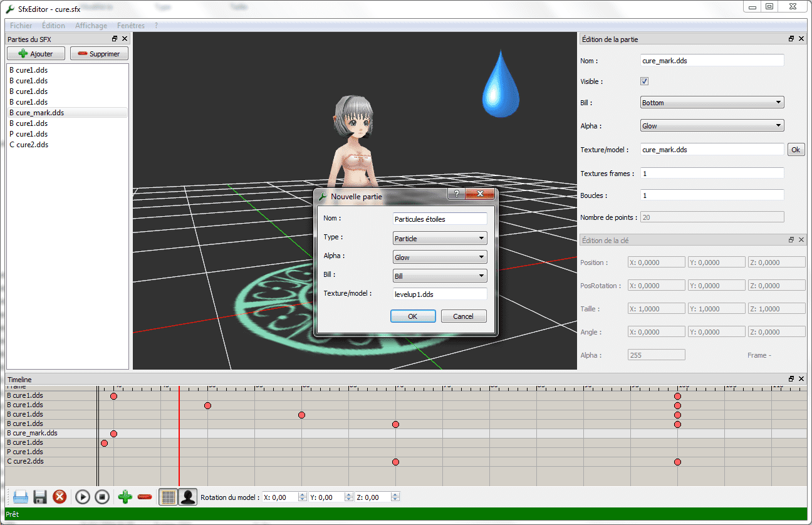Click the SfxEditor wrench icon in title bar
Screen dimensions: 812x525
pyautogui.click(x=9, y=9)
